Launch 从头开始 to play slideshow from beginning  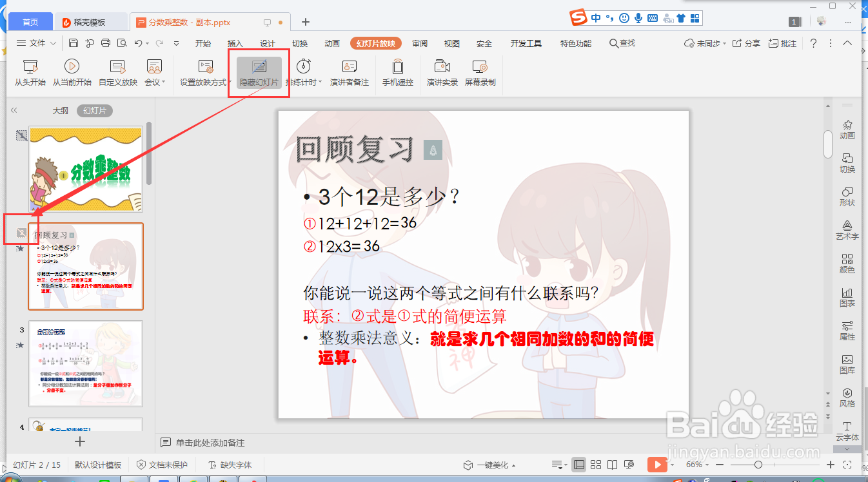pos(30,71)
